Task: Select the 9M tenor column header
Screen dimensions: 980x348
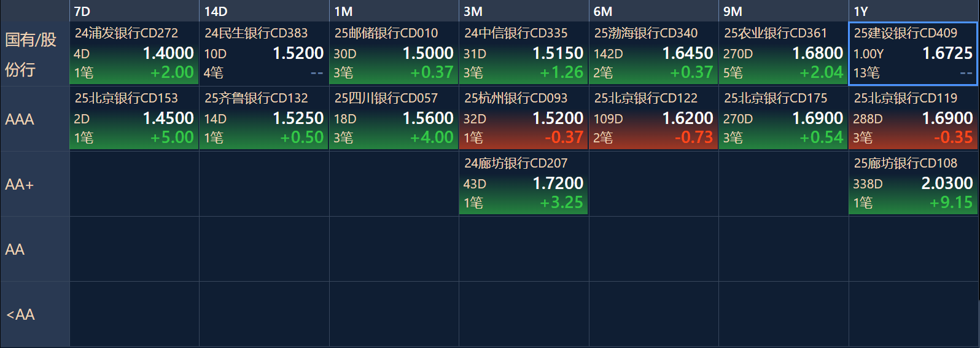Action: coord(784,11)
